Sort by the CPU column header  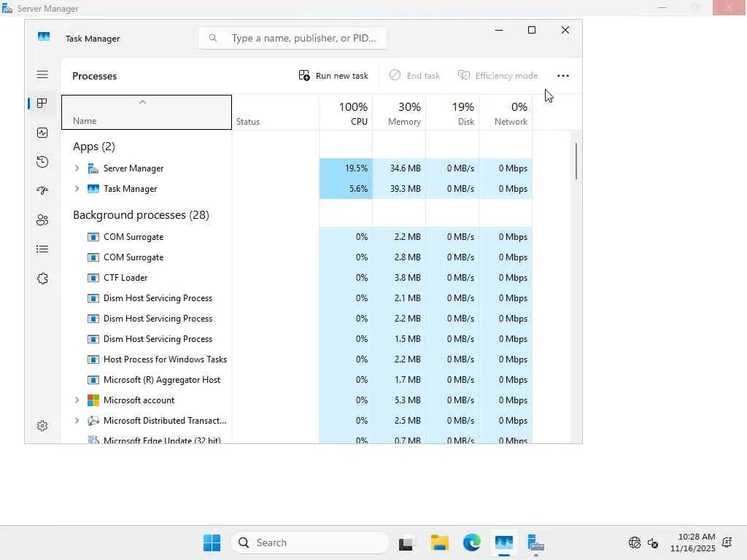(346, 112)
